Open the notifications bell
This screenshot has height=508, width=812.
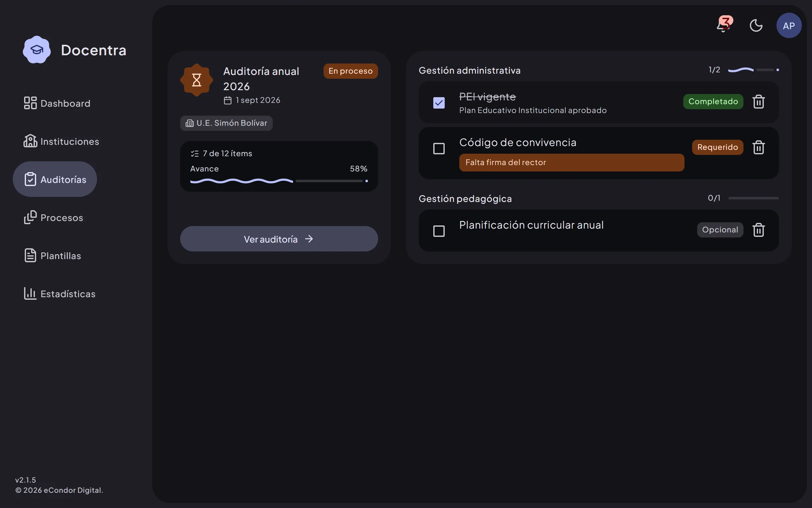(724, 25)
